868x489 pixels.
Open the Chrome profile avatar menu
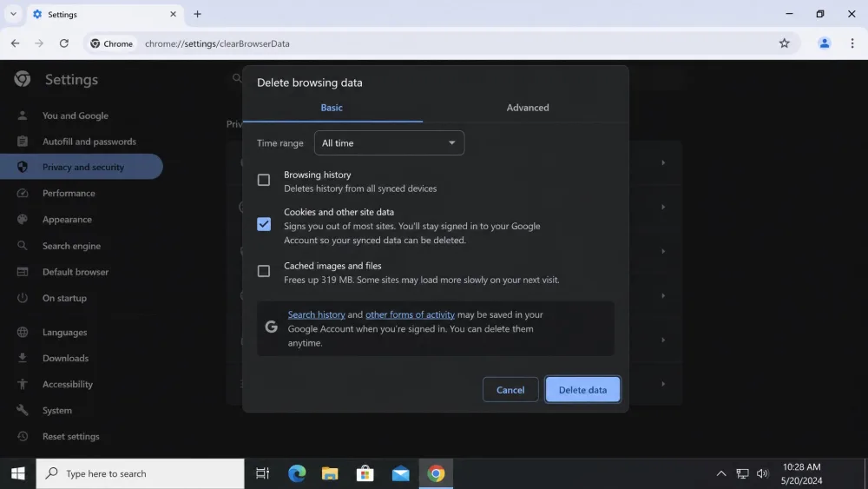click(x=825, y=43)
